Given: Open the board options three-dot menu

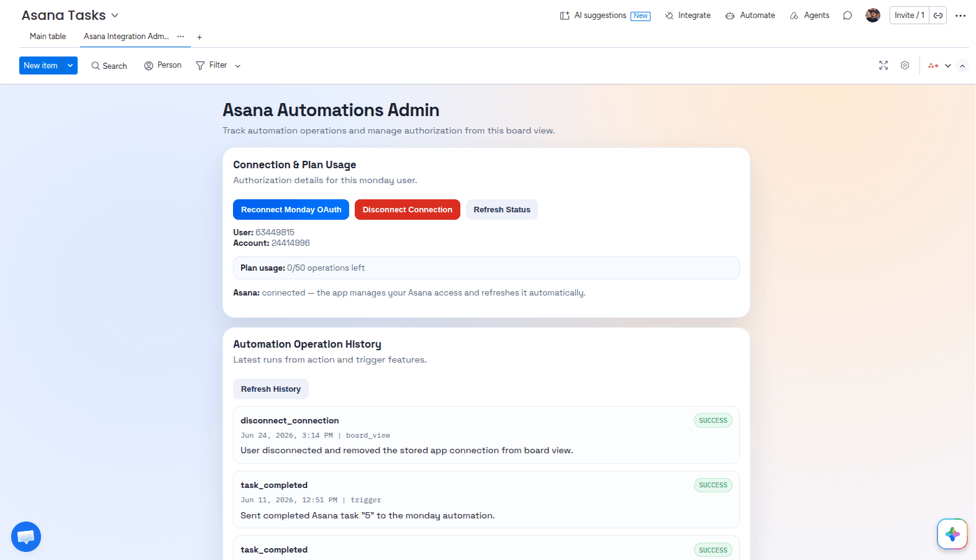Looking at the screenshot, I should [x=960, y=16].
